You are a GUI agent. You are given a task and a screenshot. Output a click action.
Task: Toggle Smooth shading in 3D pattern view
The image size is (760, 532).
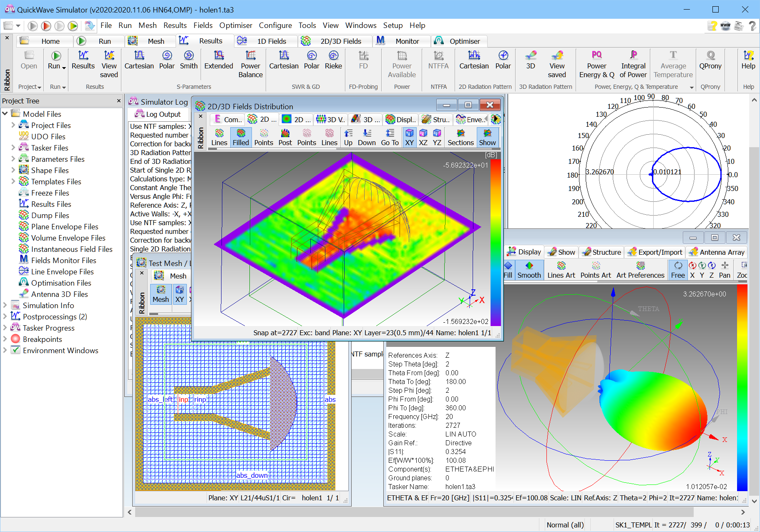(529, 270)
